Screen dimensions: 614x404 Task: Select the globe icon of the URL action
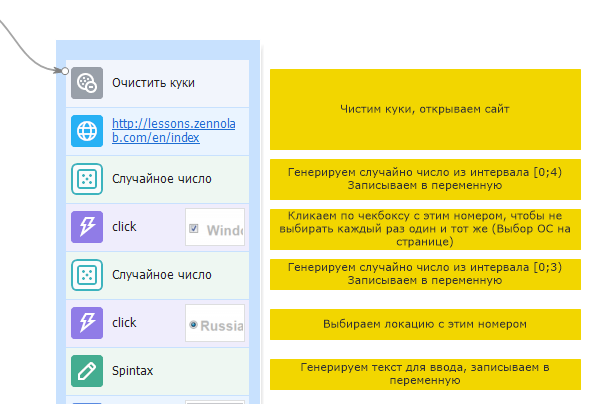coord(87,131)
